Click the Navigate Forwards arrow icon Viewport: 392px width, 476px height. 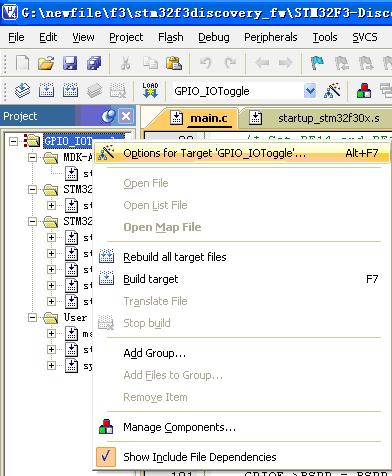point(285,63)
